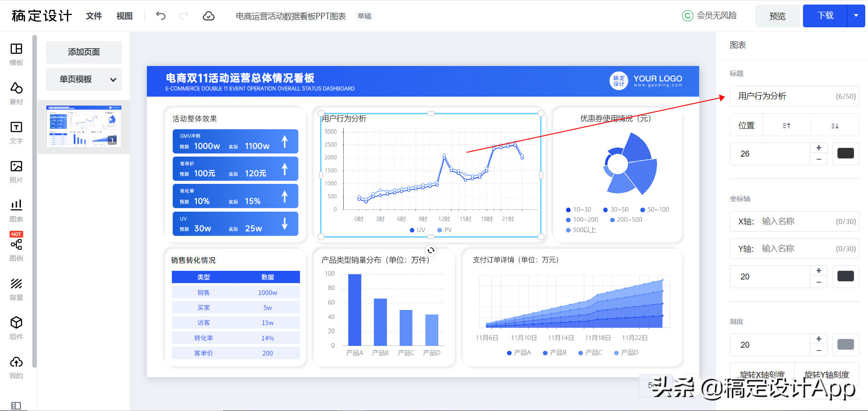The image size is (868, 411).
Task: Click the 旋转X轴刻度 button
Action: (x=762, y=374)
